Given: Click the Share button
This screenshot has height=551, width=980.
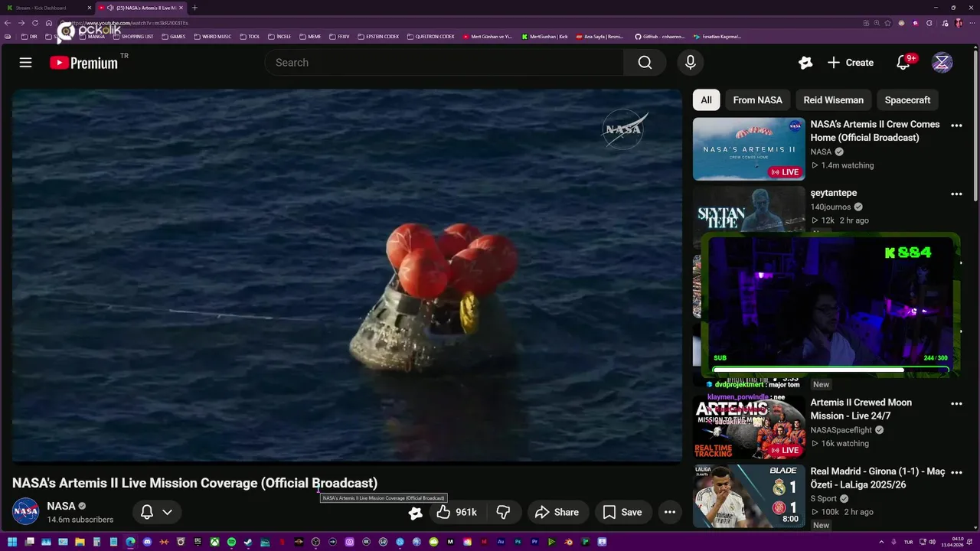Looking at the screenshot, I should click(557, 512).
